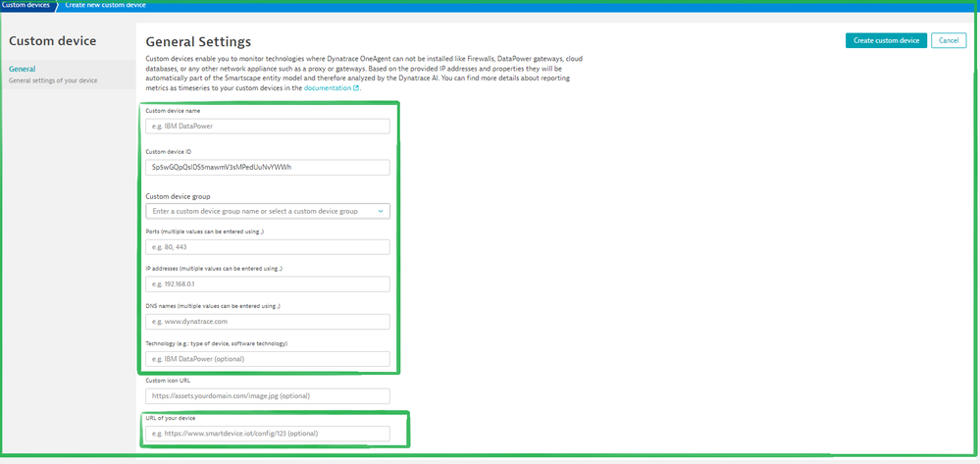
Task: Click the Custom device sidebar title
Action: click(52, 41)
